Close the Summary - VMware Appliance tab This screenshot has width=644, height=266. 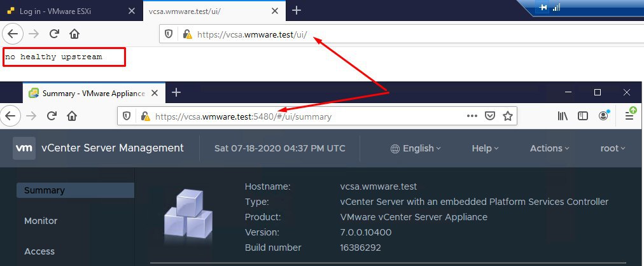(155, 93)
